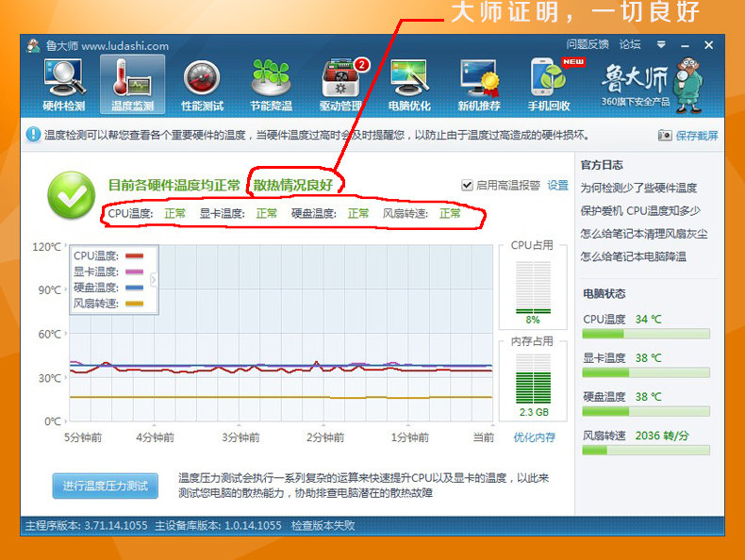The width and height of the screenshot is (745, 560).
Task: Open the 节能降温 energy saving tool
Action: (271, 85)
